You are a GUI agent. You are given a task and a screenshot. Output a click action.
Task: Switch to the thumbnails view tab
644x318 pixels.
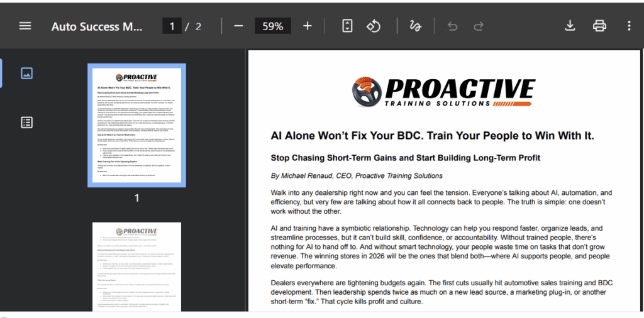pos(26,73)
